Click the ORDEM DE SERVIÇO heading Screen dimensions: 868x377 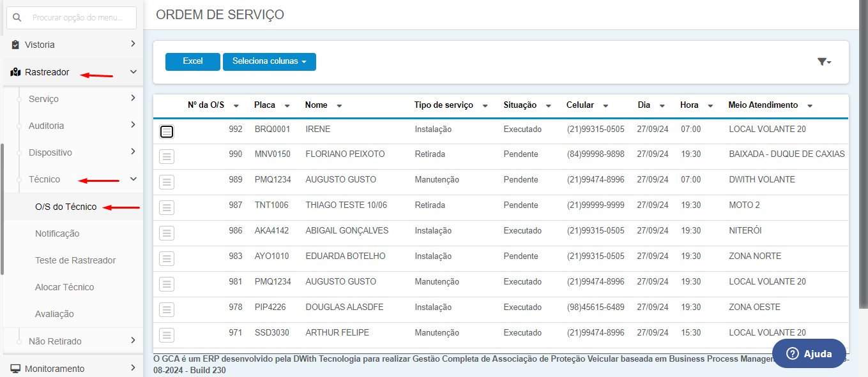click(220, 15)
